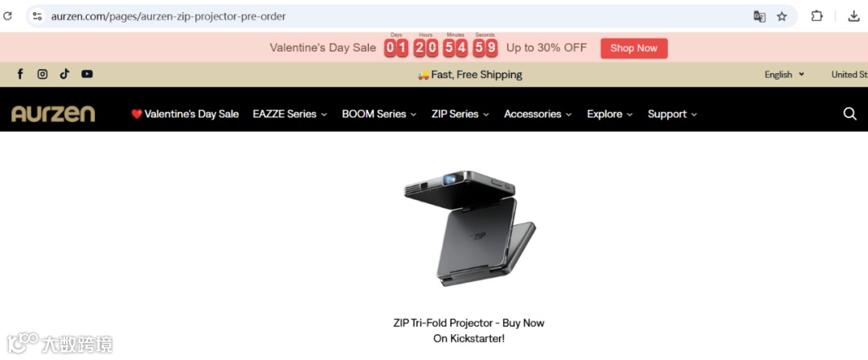
Task: Expand the ZIP Series menu
Action: pos(461,114)
